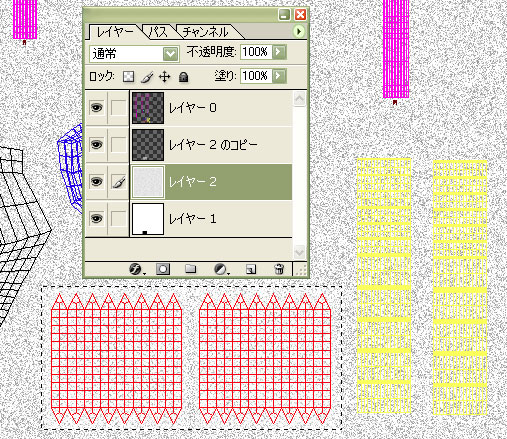
Task: Create a new layer
Action: coord(251,269)
